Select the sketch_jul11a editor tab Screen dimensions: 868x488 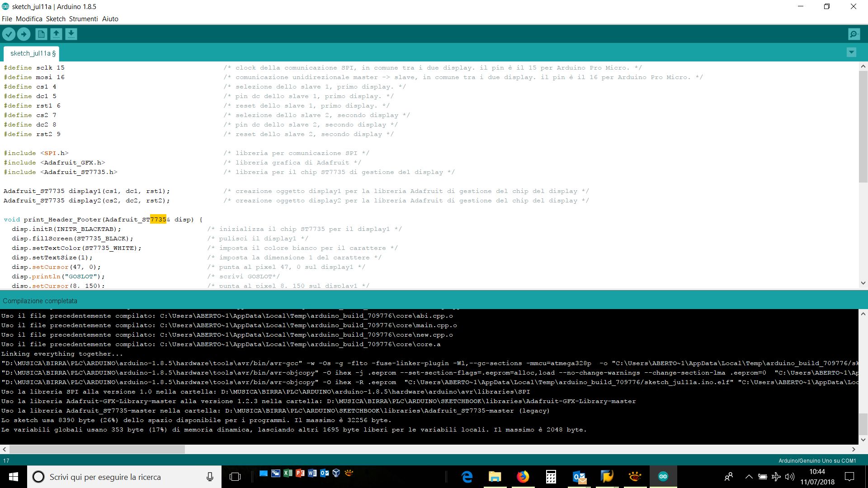31,53
